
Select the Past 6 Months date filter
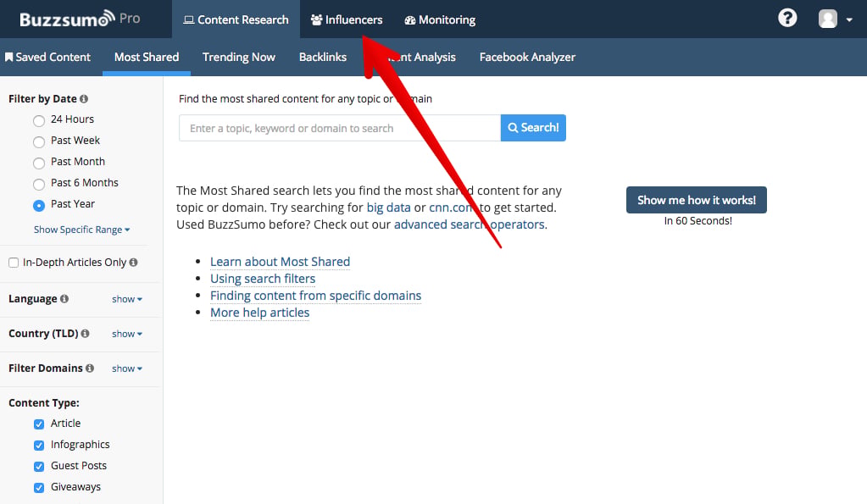point(39,184)
